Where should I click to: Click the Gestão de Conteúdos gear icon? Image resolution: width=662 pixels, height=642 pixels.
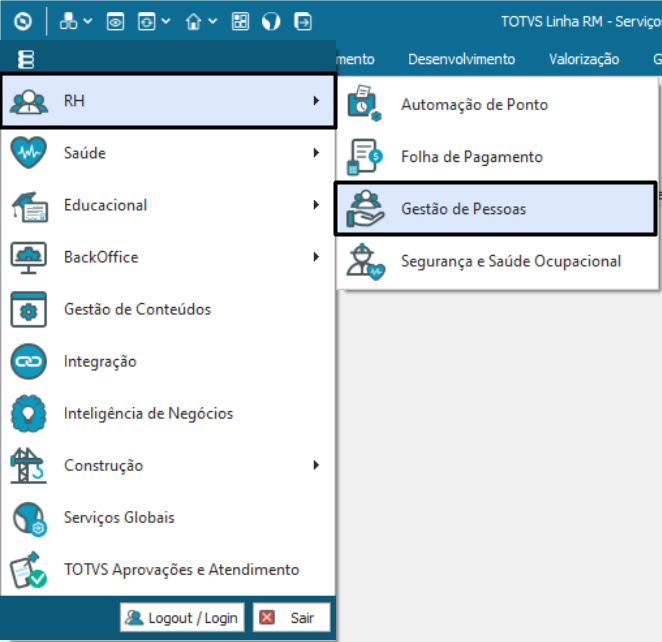tap(28, 309)
